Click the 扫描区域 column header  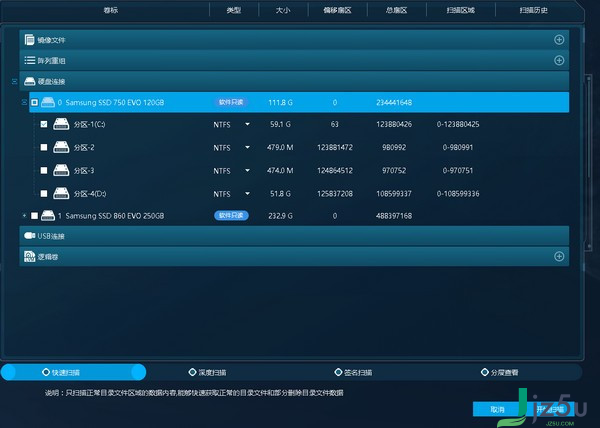pos(461,10)
